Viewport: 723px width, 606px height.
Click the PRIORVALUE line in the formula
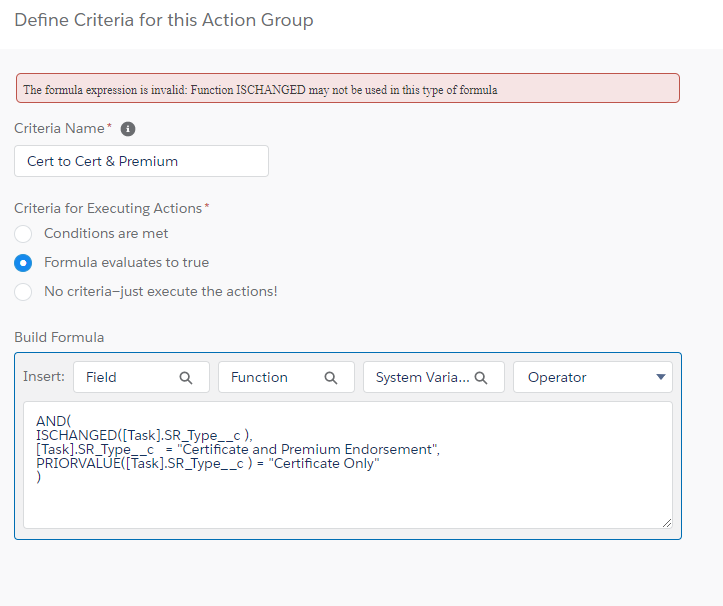click(208, 464)
